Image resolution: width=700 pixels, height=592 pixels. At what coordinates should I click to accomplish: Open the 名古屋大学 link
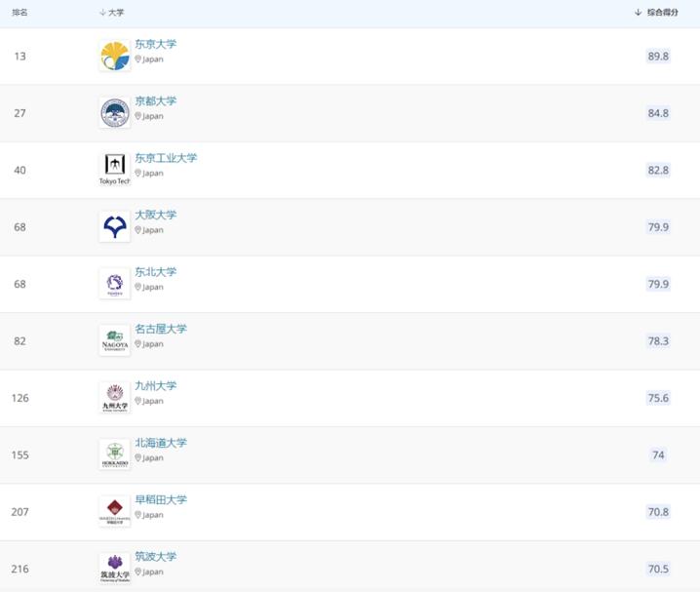click(x=161, y=329)
